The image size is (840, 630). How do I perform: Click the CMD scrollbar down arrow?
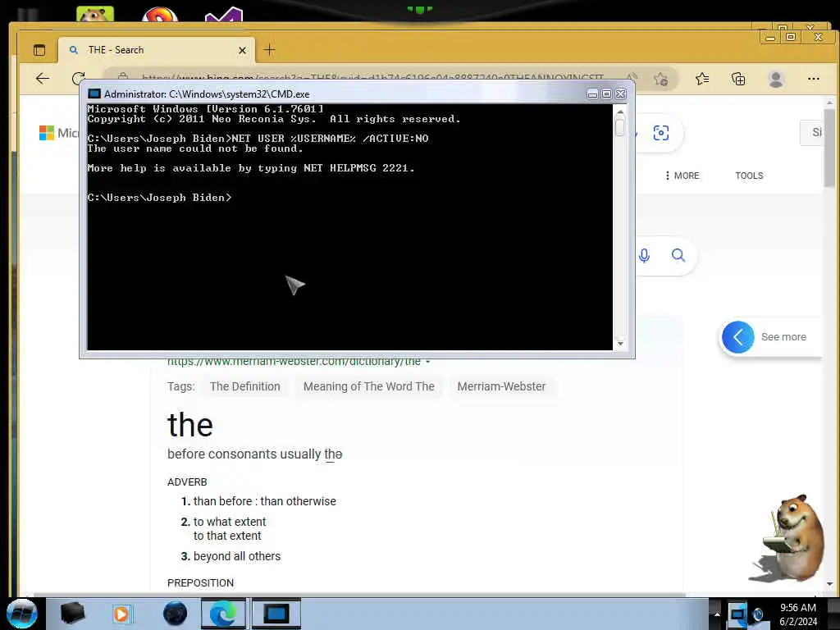(x=620, y=344)
